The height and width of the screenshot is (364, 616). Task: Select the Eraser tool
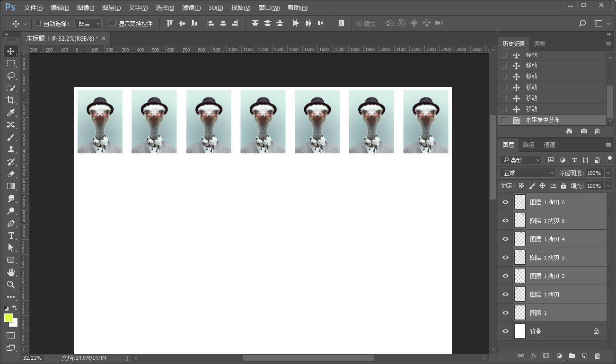coord(11,174)
